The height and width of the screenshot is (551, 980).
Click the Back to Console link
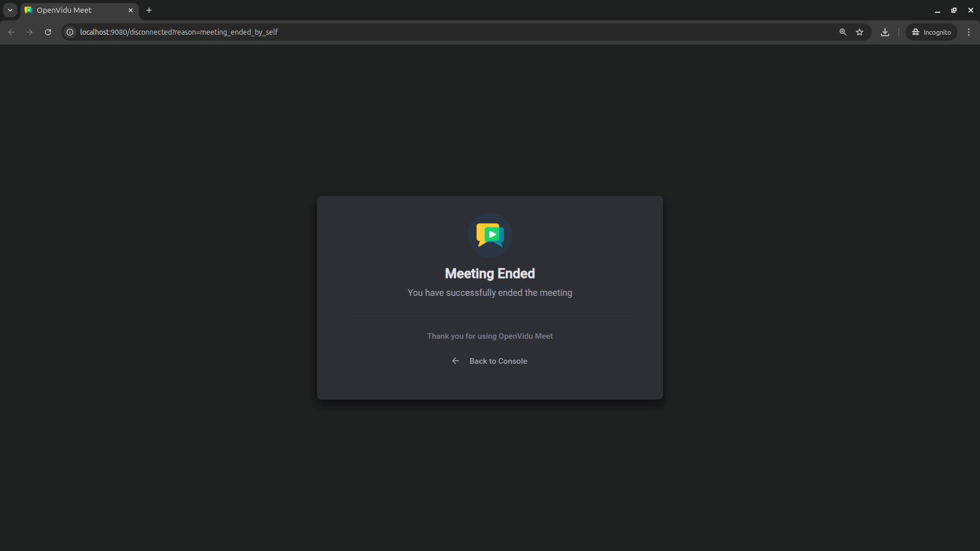[x=498, y=361]
